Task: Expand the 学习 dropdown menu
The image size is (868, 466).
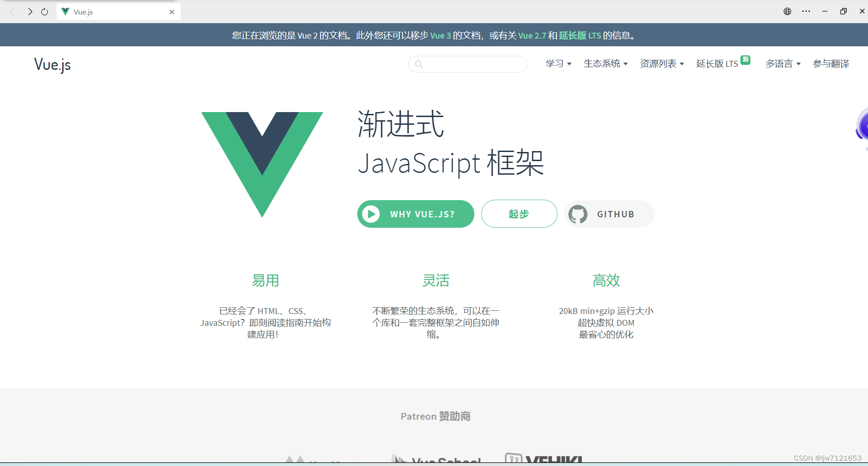Action: 558,64
